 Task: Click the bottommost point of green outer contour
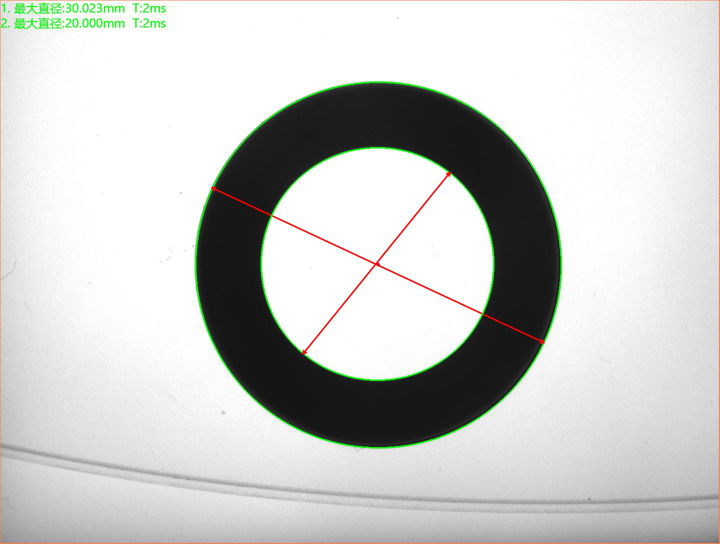coord(378,446)
